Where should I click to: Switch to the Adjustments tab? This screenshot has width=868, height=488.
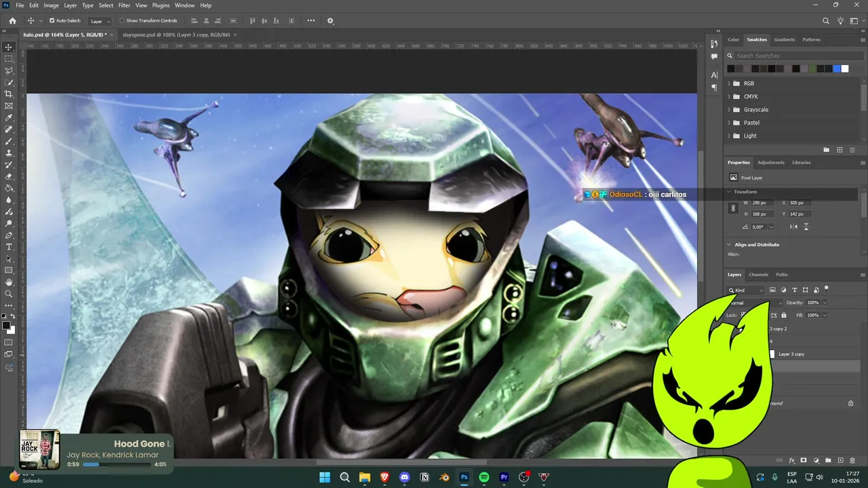771,163
